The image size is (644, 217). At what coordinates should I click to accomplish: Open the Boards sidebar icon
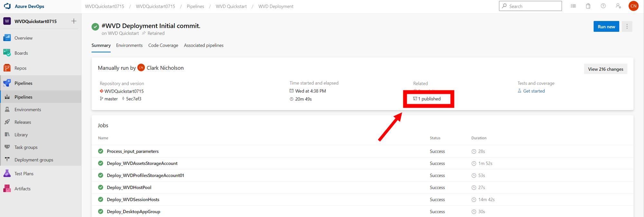pyautogui.click(x=7, y=53)
